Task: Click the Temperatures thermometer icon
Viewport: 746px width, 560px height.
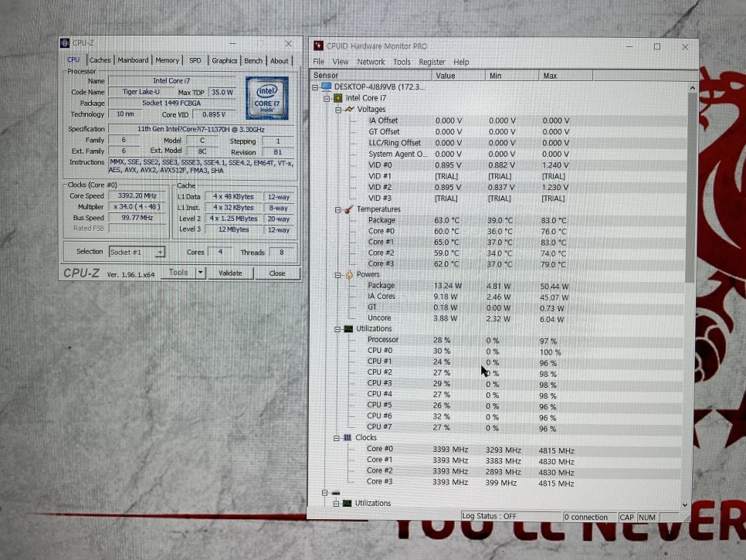Action: (349, 209)
